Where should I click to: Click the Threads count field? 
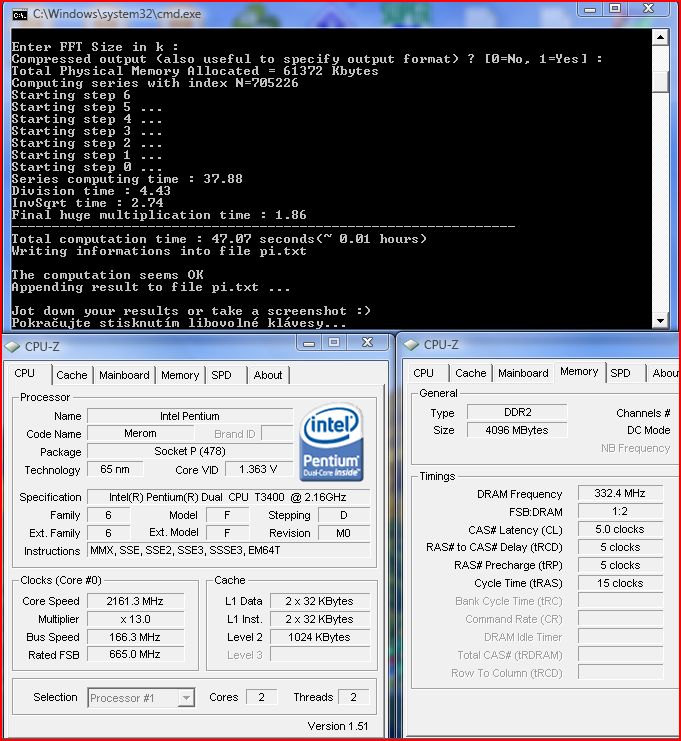pos(353,697)
